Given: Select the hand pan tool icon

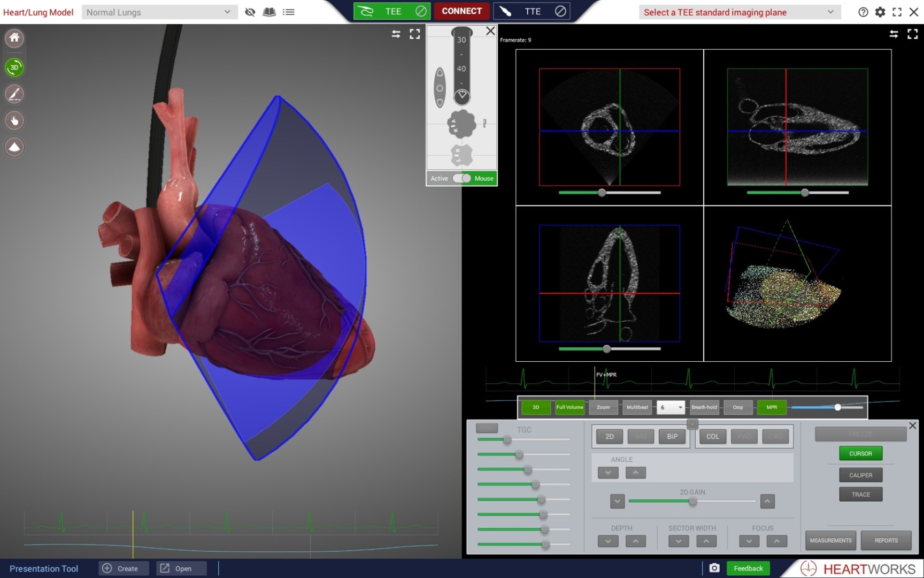Looking at the screenshot, I should (14, 121).
